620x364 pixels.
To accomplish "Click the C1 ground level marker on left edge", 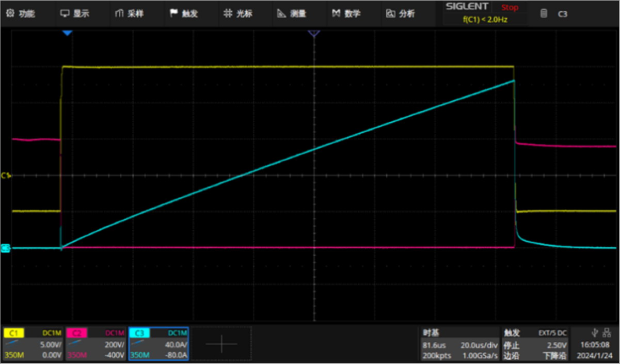I will (x=6, y=176).
